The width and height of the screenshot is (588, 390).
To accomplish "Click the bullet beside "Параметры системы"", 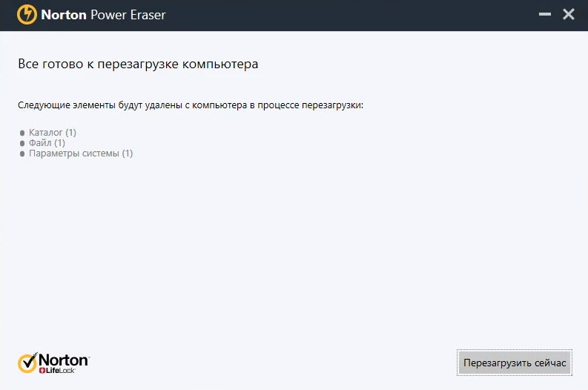I will pos(22,154).
